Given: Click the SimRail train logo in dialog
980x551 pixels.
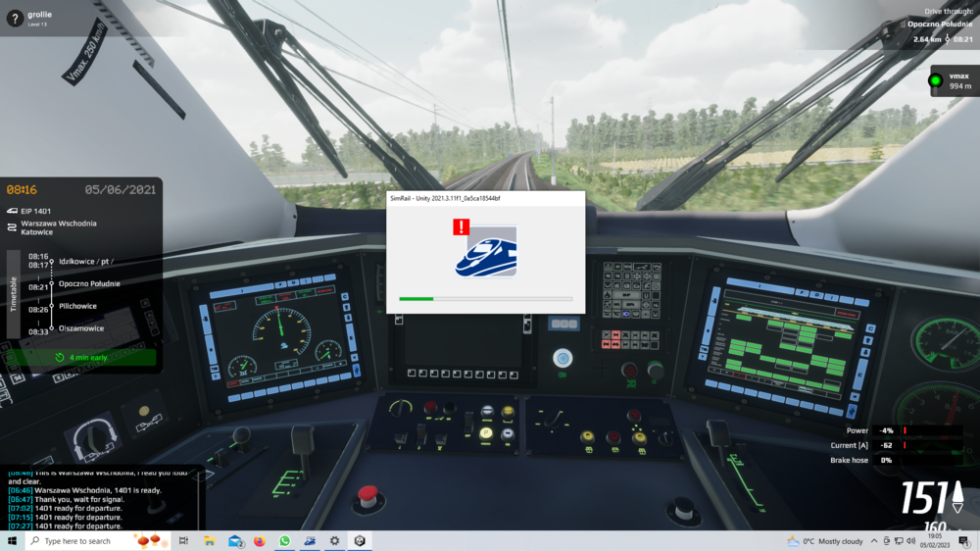Looking at the screenshot, I should 486,251.
